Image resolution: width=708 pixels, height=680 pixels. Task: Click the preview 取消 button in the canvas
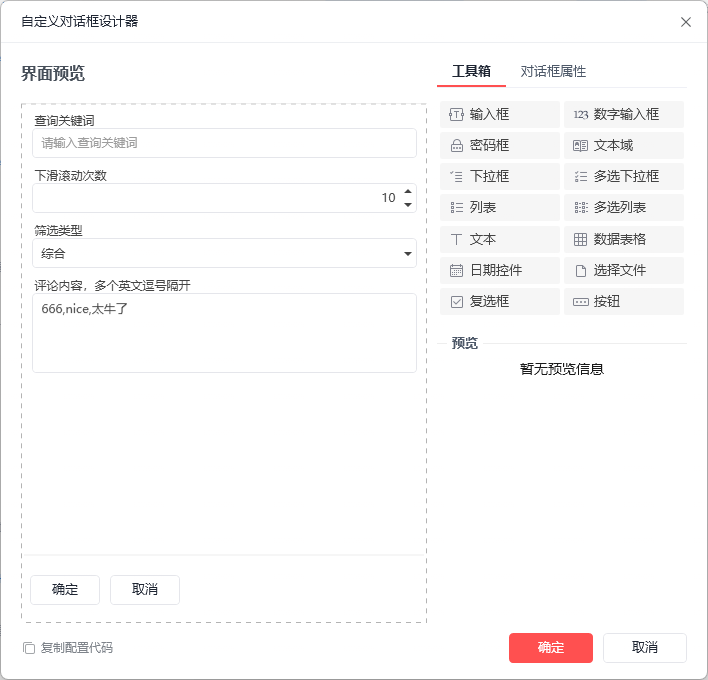145,590
